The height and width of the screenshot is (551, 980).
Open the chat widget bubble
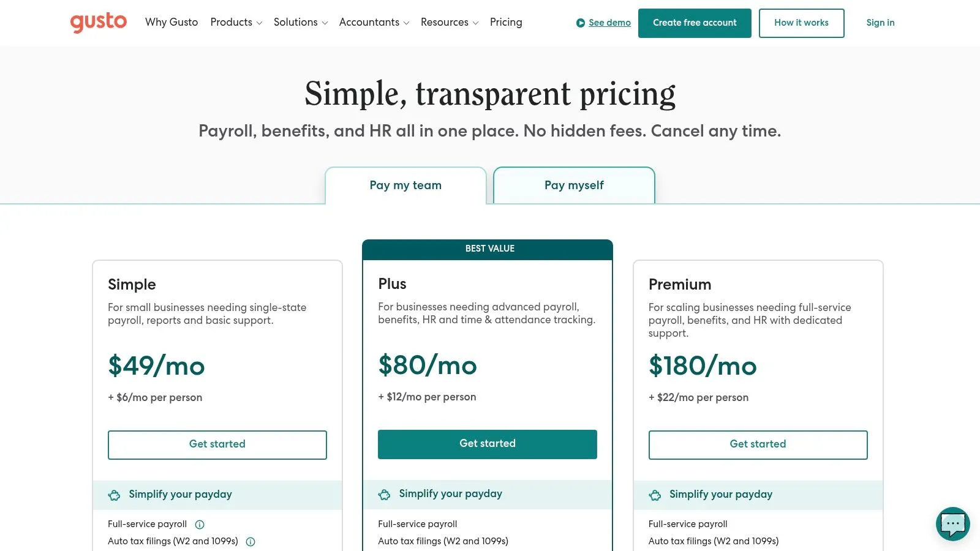coord(953,524)
